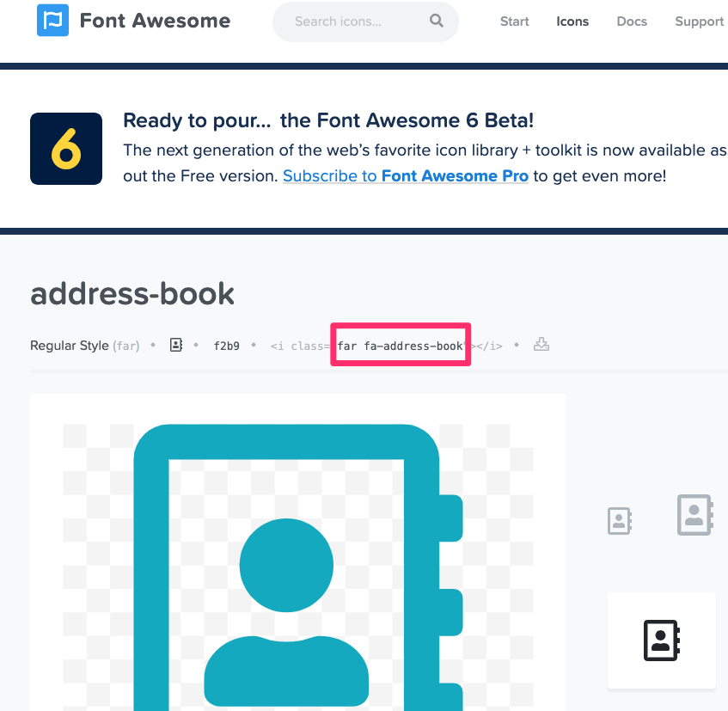Click the small address-book glyph beside Regular Style
Screen dimensions: 728x711
[x=176, y=345]
